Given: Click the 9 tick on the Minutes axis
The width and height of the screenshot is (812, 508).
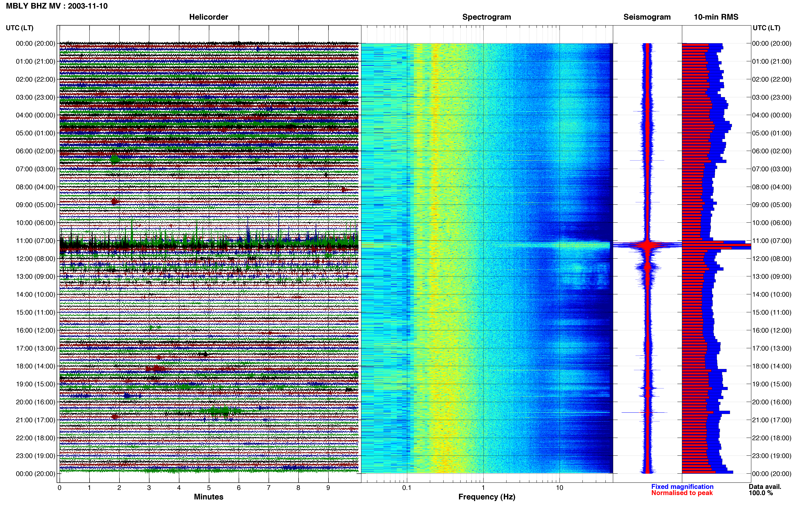Looking at the screenshot, I should 328,488.
